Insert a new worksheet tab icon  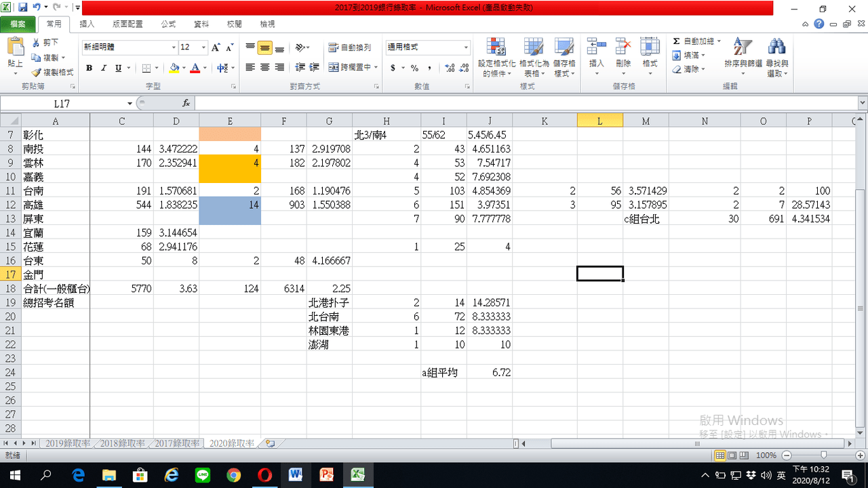(x=271, y=443)
